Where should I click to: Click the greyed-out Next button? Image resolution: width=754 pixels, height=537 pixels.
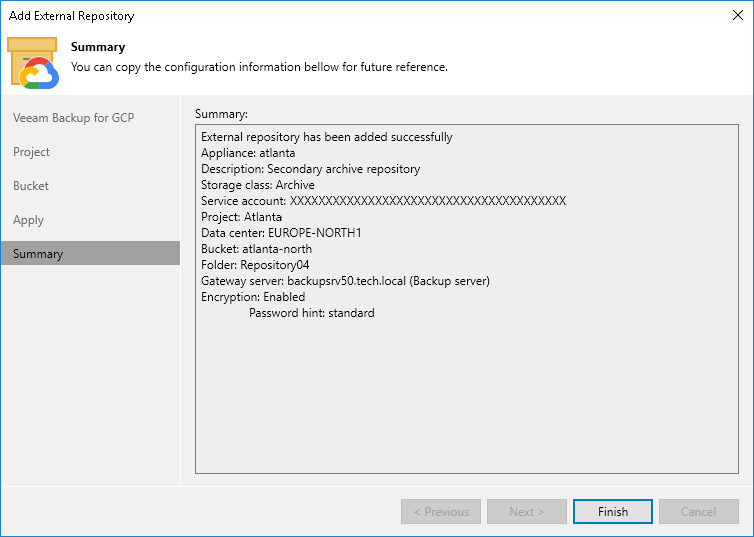coord(527,512)
